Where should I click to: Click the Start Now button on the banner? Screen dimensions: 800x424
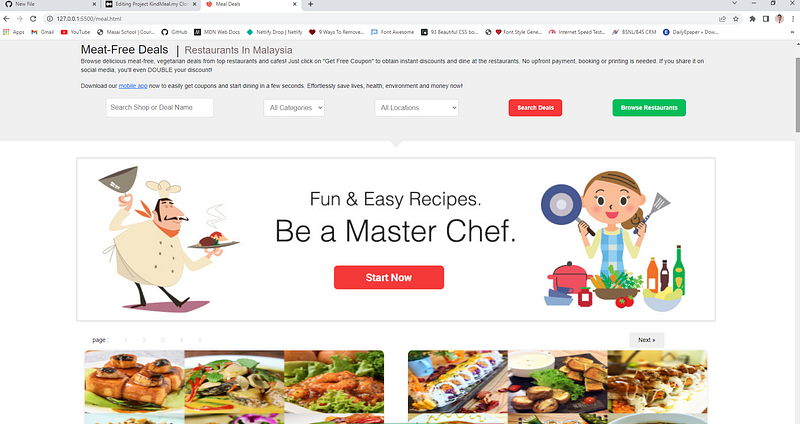tap(389, 278)
